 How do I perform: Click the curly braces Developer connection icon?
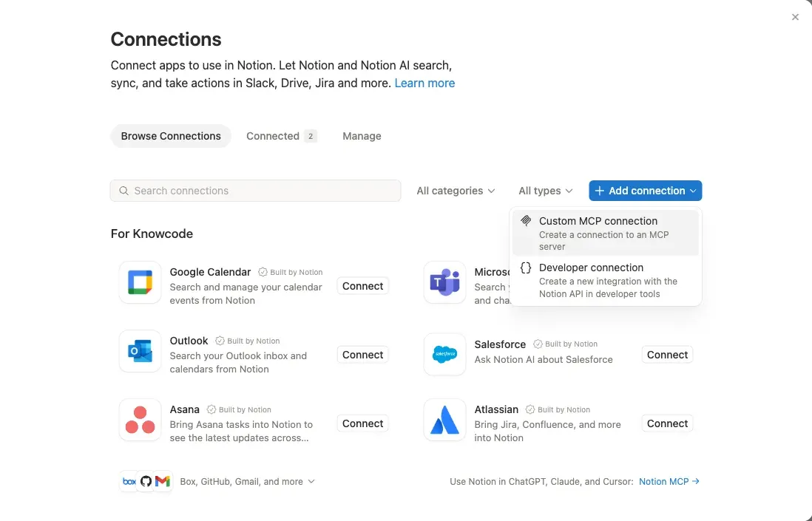click(526, 268)
